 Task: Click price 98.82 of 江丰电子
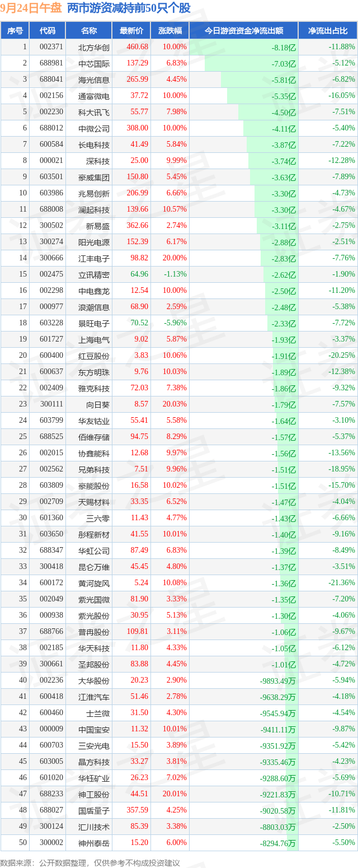(139, 258)
